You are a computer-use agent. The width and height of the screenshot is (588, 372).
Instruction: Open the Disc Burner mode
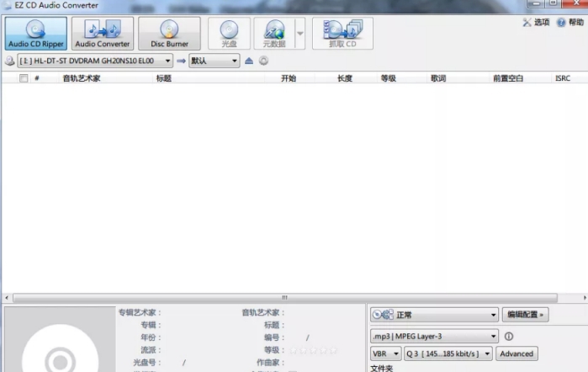click(169, 34)
